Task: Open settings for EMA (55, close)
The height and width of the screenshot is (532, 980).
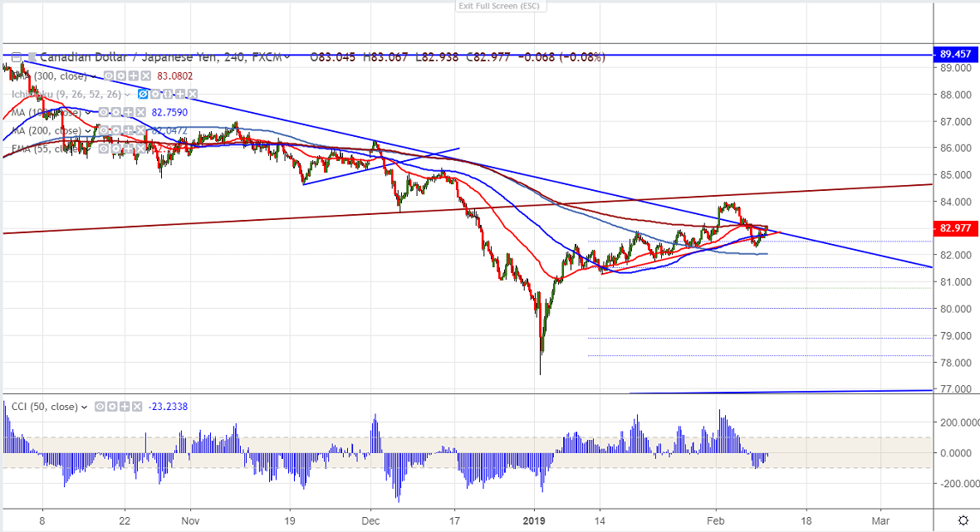Action: coord(115,149)
